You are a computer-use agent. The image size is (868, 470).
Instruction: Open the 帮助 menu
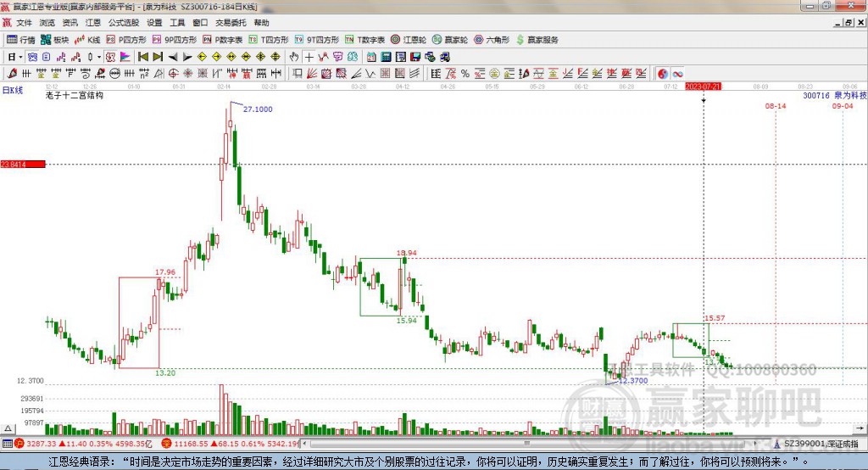261,23
